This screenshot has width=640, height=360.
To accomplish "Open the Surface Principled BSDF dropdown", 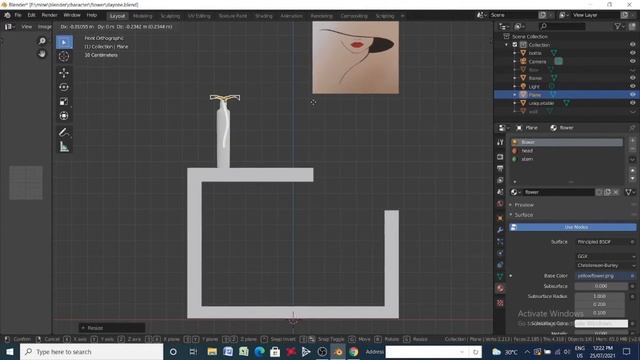I will [606, 242].
